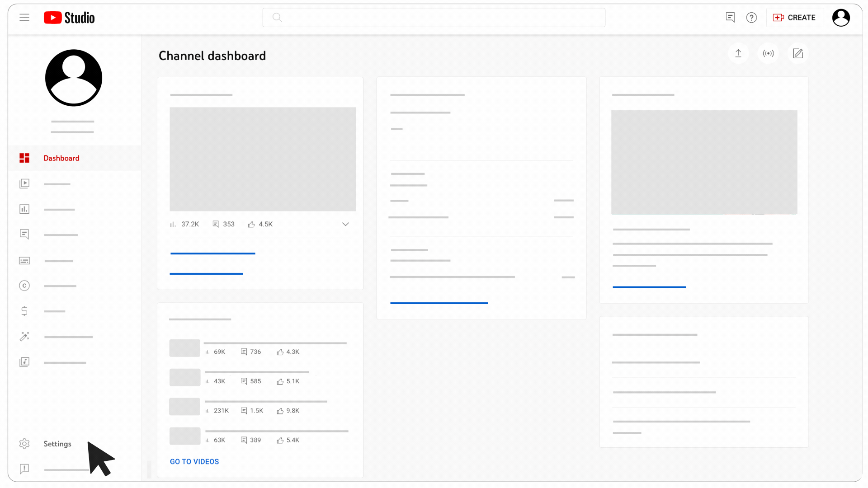Select Dashboard from the sidebar menu
868x488 pixels.
(x=61, y=158)
